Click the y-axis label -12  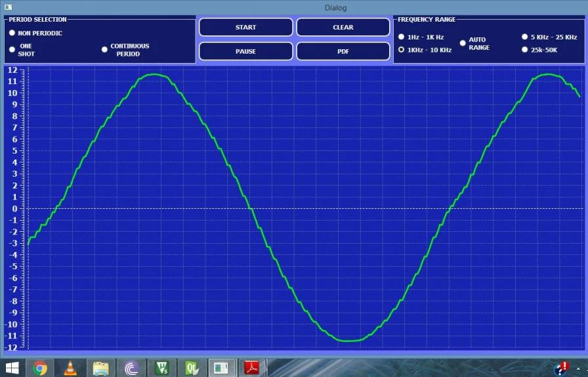12,347
